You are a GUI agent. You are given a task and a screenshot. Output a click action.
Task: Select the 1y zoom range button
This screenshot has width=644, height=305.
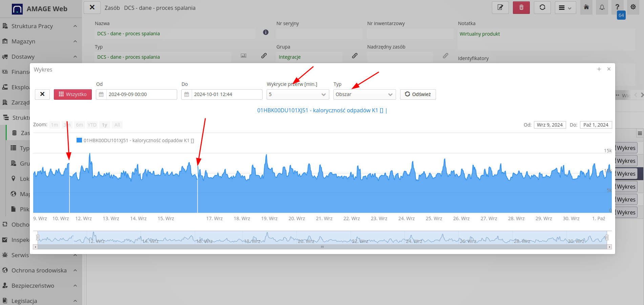click(x=104, y=125)
